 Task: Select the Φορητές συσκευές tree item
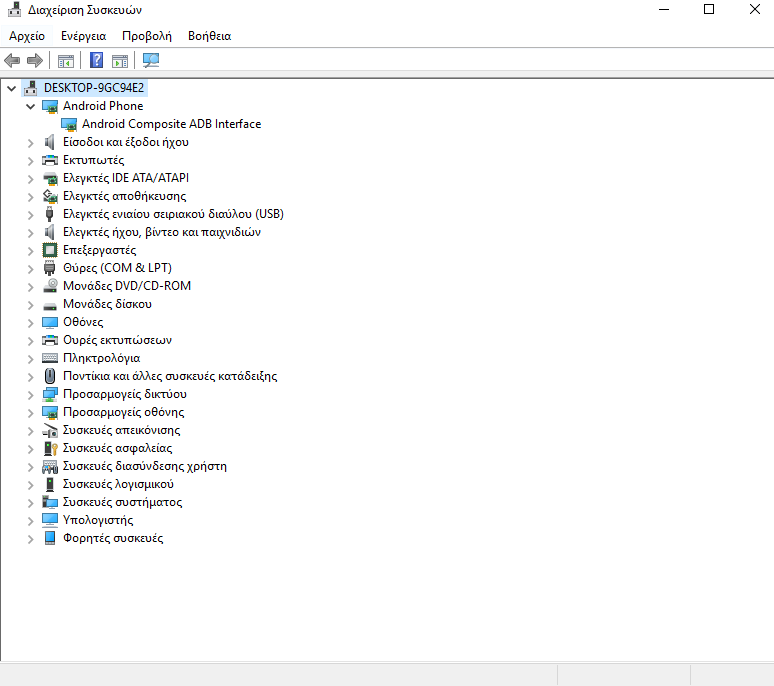tap(112, 538)
